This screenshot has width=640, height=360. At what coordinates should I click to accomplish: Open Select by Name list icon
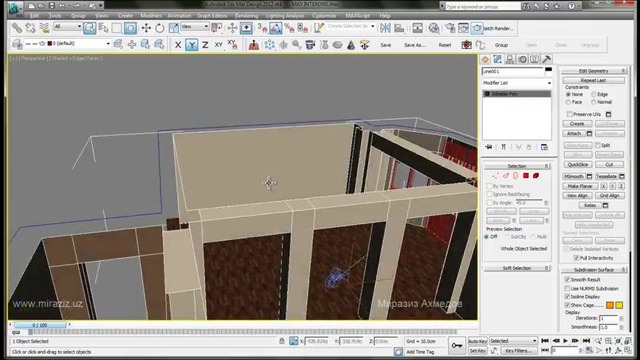coord(103,28)
